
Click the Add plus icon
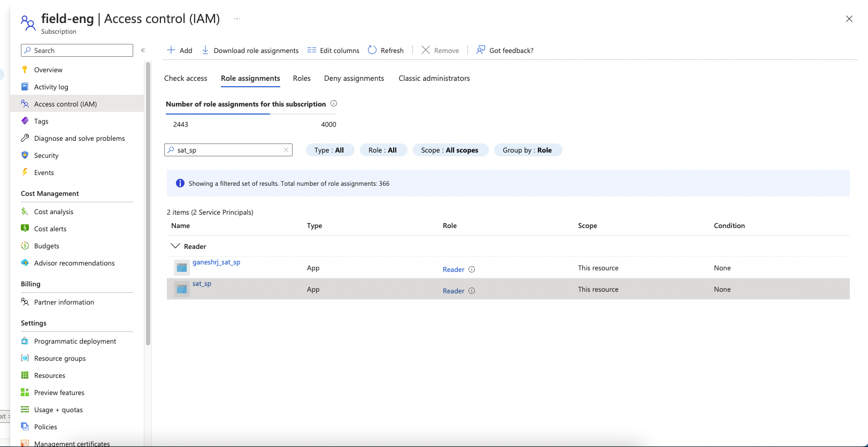click(x=171, y=50)
